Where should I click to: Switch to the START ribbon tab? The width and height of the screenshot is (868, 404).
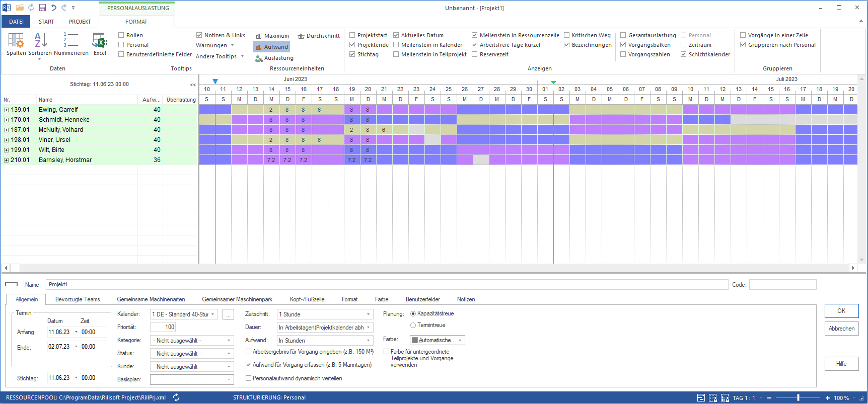pos(46,22)
